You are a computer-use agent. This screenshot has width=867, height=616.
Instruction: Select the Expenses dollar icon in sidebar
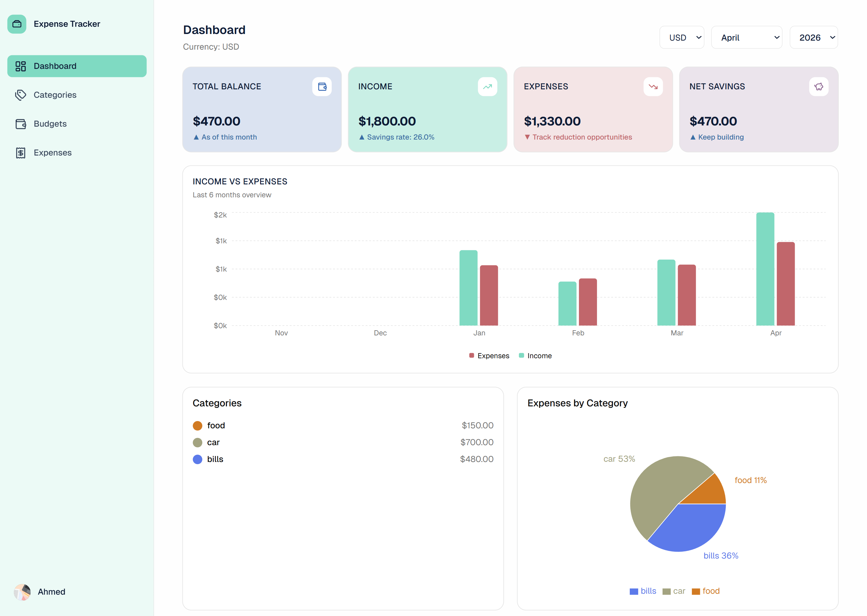coord(20,152)
